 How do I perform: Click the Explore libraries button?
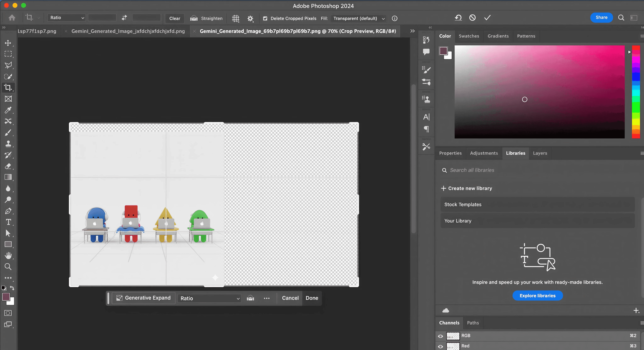coord(538,296)
